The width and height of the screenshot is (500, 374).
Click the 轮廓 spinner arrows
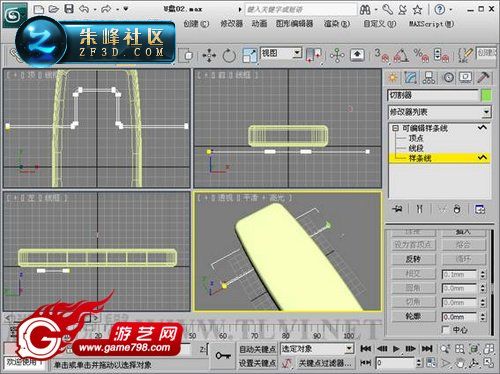tap(483, 317)
